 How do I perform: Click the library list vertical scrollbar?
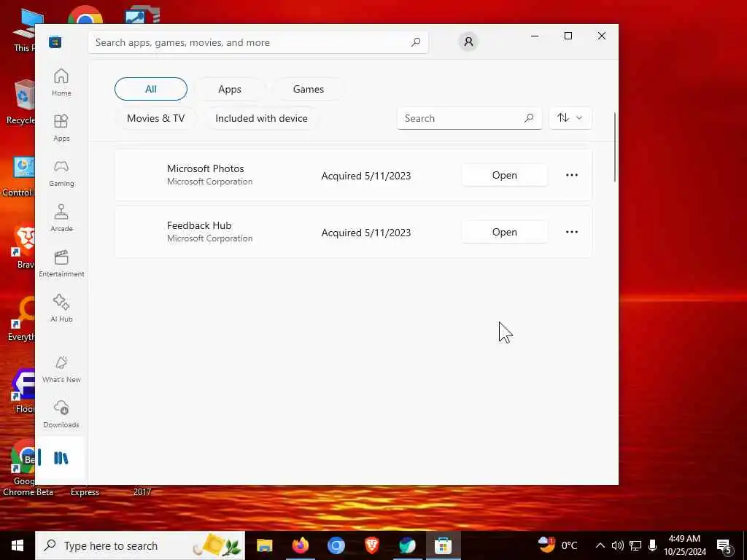(x=614, y=147)
